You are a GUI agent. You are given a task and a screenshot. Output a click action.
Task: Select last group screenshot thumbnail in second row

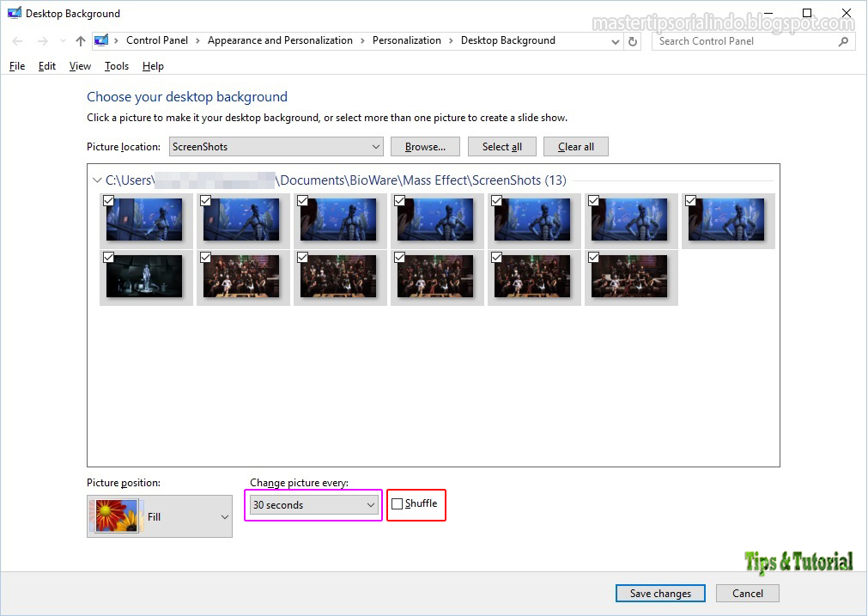click(x=629, y=277)
